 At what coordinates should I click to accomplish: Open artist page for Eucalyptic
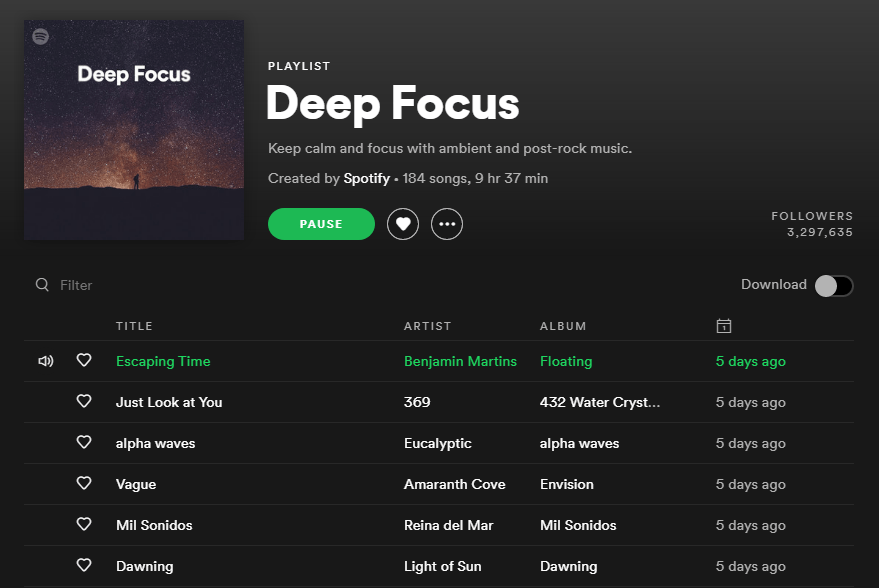(437, 442)
